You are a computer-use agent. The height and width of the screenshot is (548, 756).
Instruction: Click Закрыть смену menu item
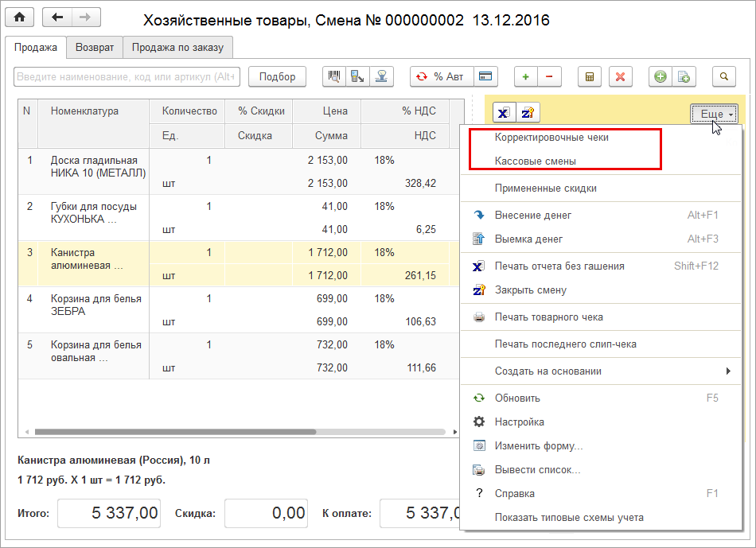pos(601,290)
